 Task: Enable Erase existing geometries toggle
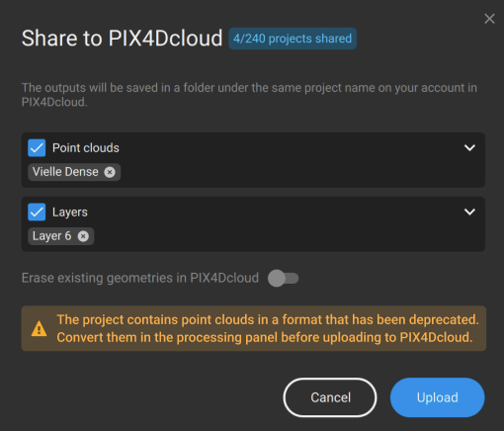pyautogui.click(x=283, y=279)
